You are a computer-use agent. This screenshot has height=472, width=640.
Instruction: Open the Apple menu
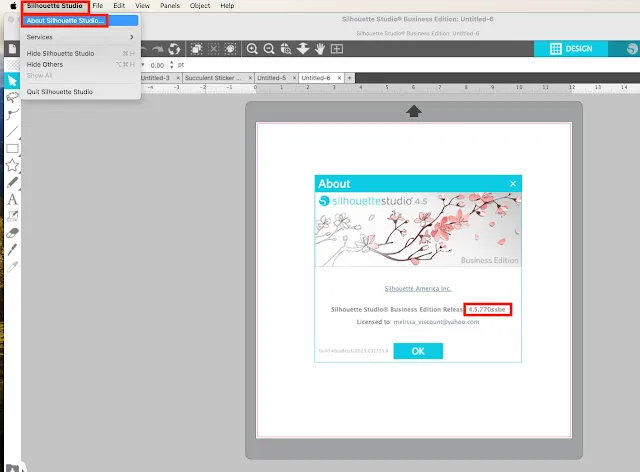pos(13,6)
